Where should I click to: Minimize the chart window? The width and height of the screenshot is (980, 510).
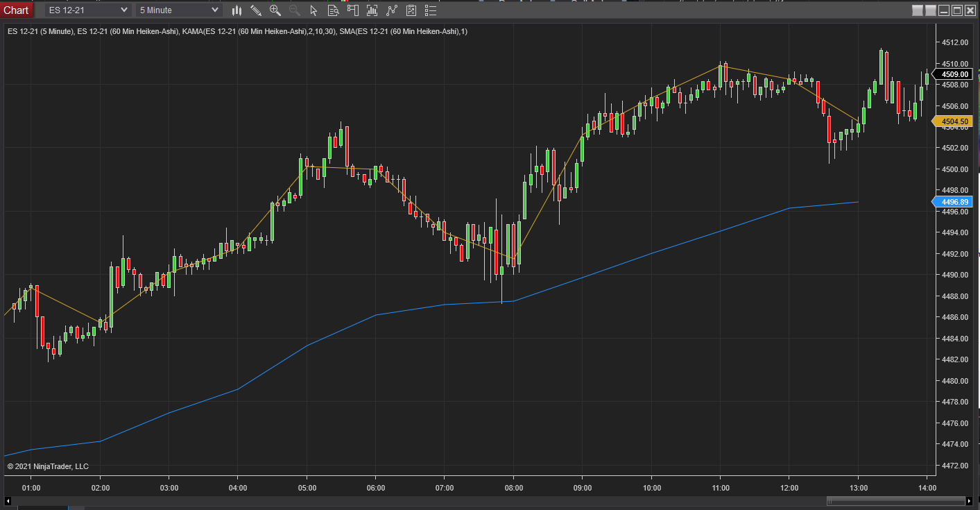coord(944,10)
